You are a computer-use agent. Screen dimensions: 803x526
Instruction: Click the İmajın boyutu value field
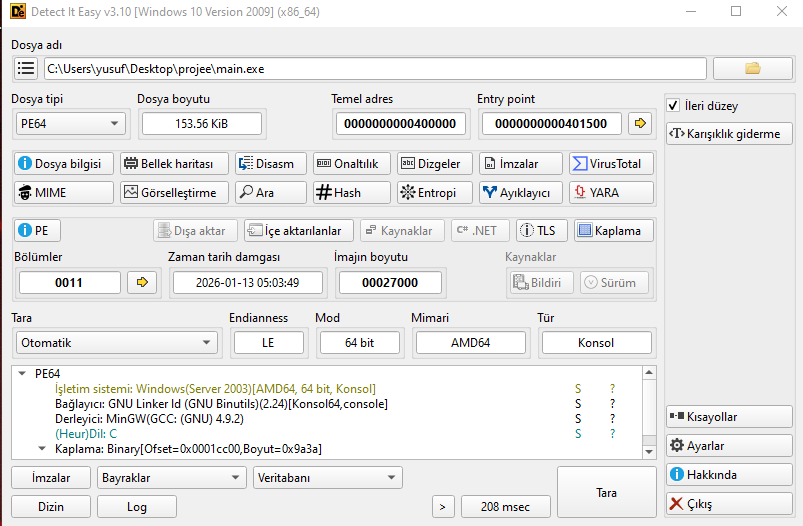(390, 282)
